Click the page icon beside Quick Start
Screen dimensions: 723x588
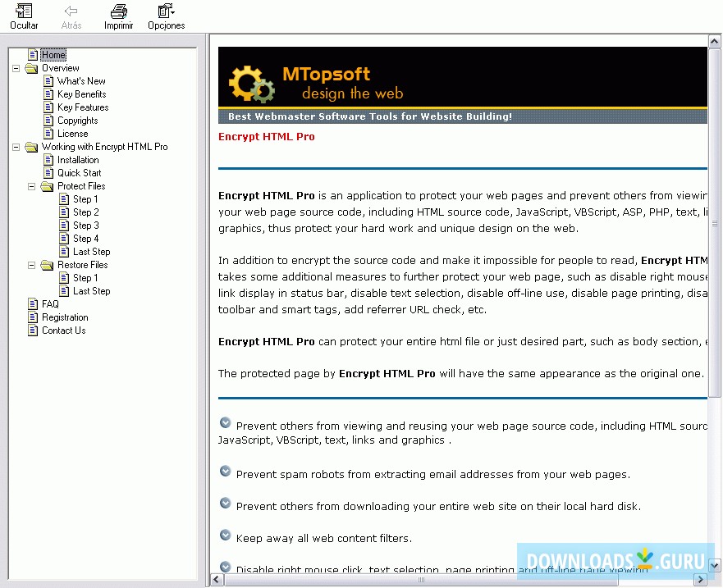coord(48,173)
